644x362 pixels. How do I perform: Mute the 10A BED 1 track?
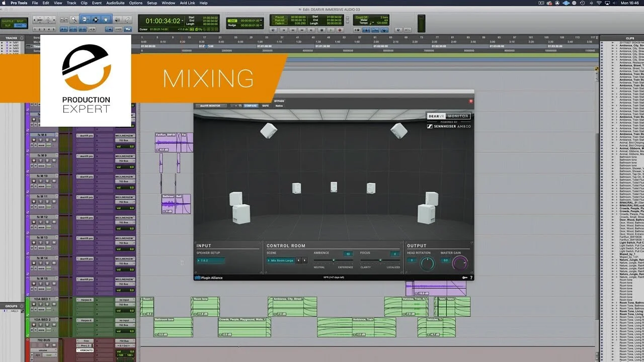pos(54,304)
